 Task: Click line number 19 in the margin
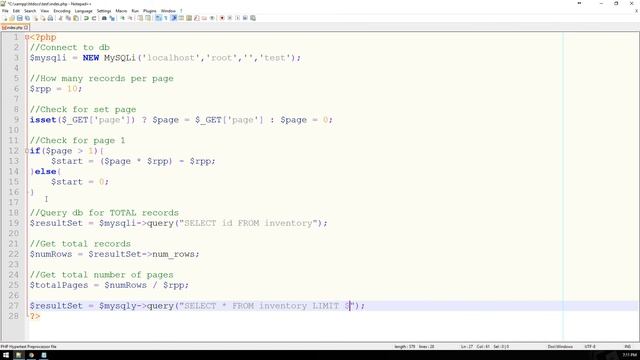click(x=13, y=223)
